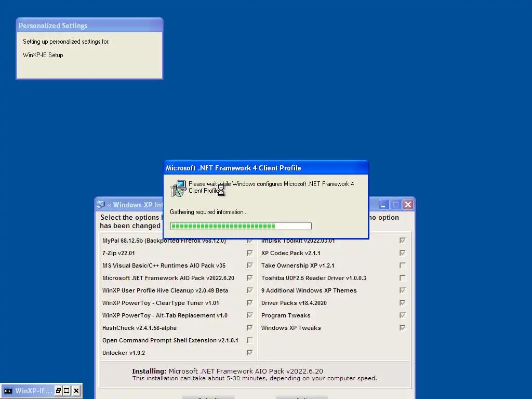Viewport: 532px width, 399px height.
Task: Minimize the Windows XP Integral window
Action: (384, 205)
